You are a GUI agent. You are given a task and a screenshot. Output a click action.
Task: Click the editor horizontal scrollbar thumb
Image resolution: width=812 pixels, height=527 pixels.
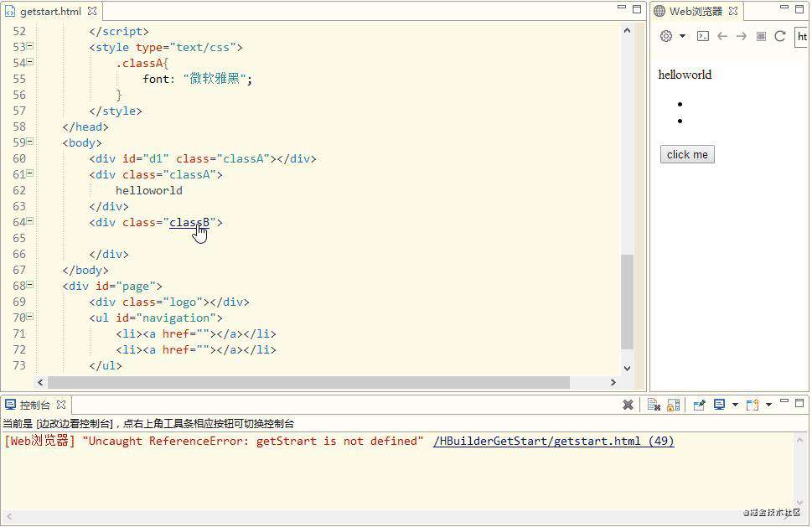click(308, 383)
